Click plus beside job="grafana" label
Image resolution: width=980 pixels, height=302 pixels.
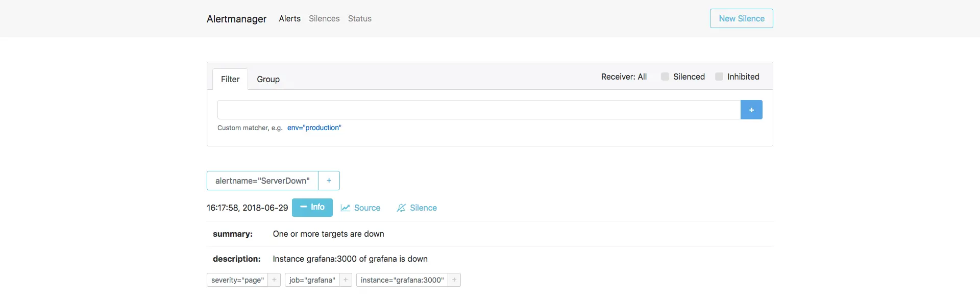click(346, 280)
